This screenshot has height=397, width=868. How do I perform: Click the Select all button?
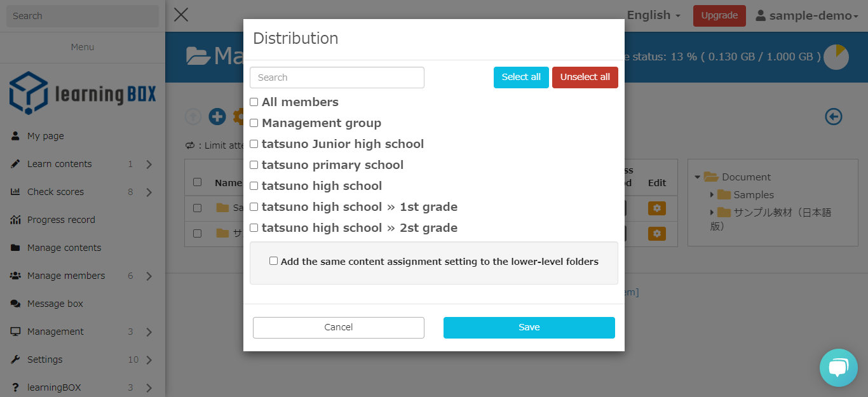pyautogui.click(x=520, y=77)
